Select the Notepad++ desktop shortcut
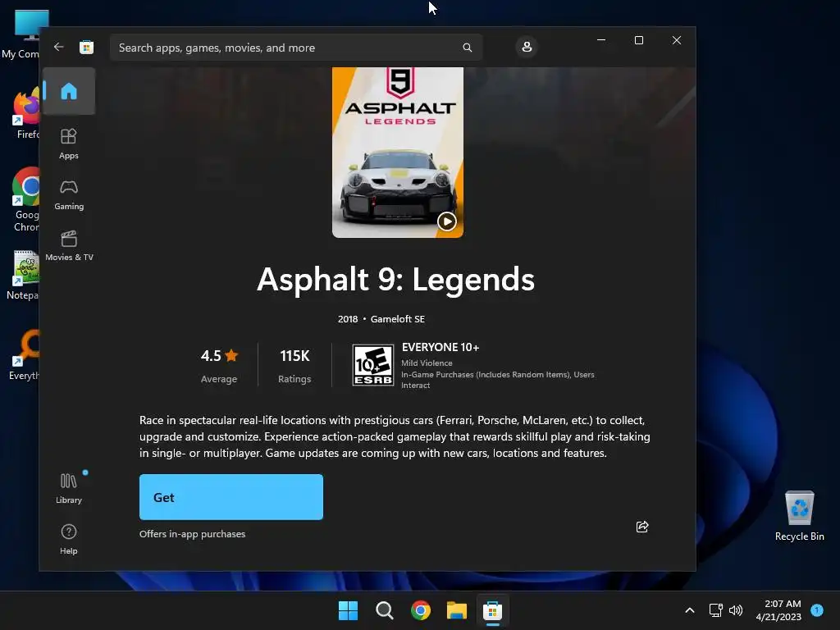 tap(25, 275)
